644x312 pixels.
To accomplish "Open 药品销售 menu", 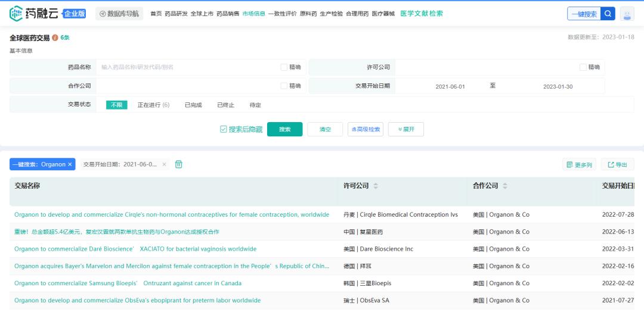I will click(x=228, y=14).
